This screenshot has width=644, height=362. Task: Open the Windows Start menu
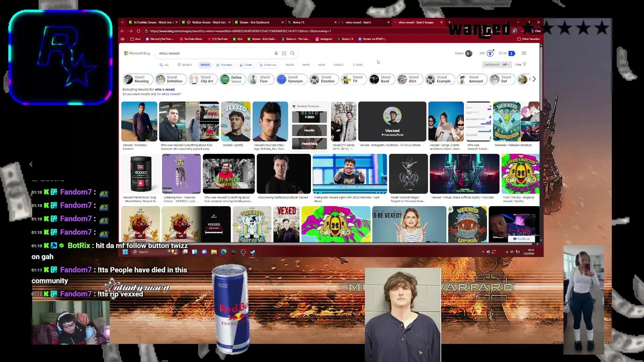[125, 252]
